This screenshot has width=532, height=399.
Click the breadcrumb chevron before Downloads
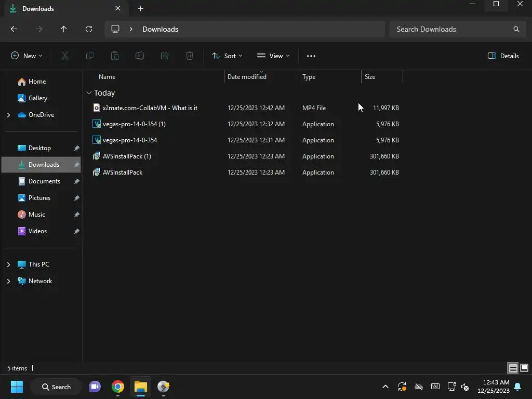point(131,29)
